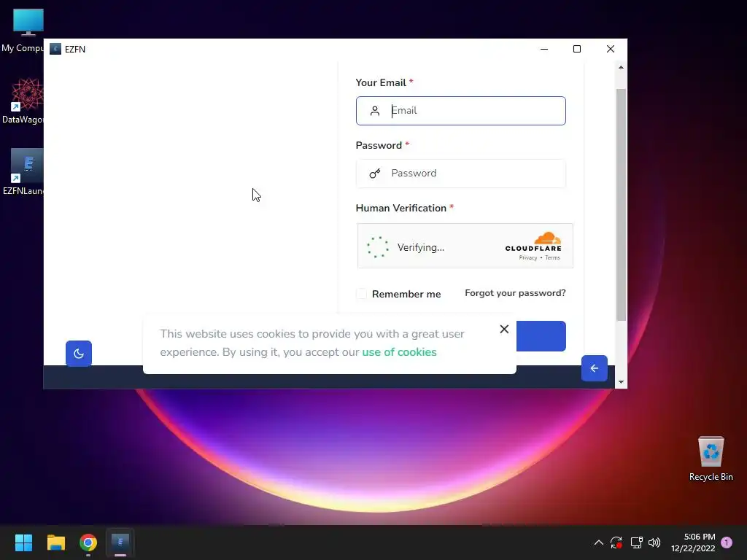Open the clock and date panel

tap(693, 542)
